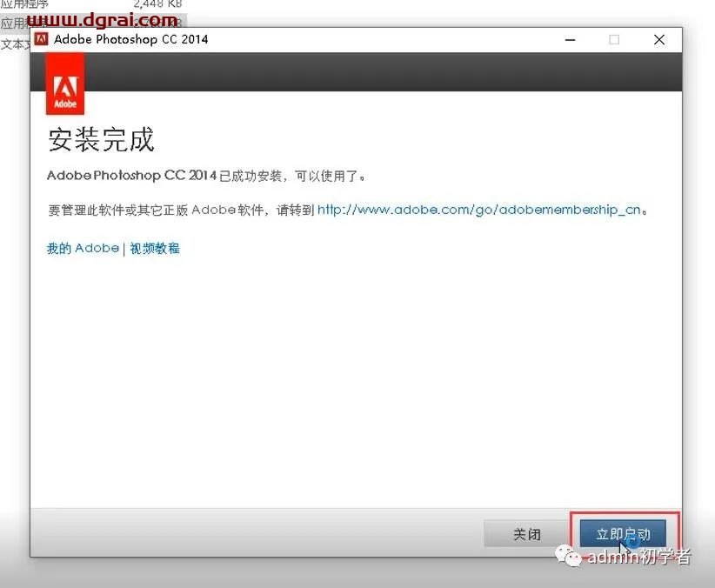The width and height of the screenshot is (715, 588).
Task: Click the title bar Adobe app icon
Action: point(42,39)
